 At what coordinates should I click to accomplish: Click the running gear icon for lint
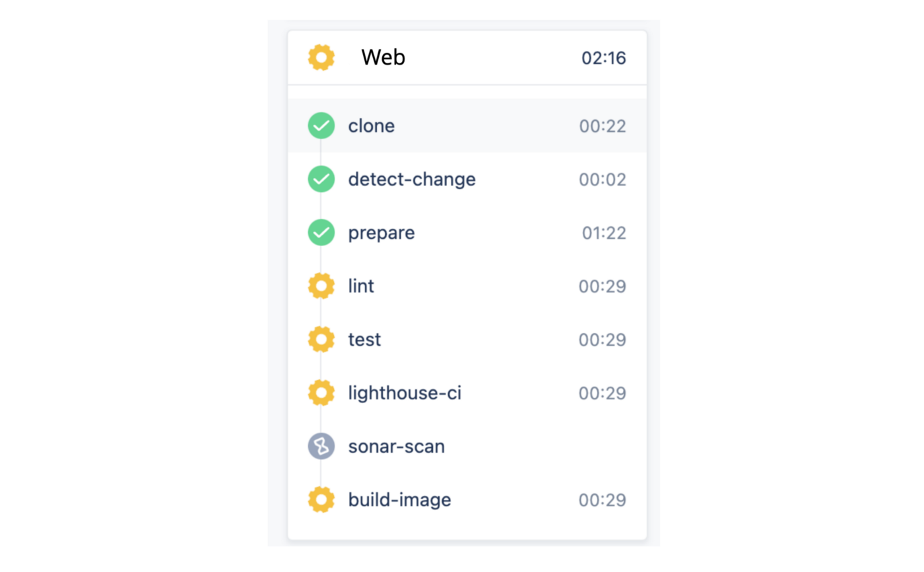pyautogui.click(x=321, y=286)
